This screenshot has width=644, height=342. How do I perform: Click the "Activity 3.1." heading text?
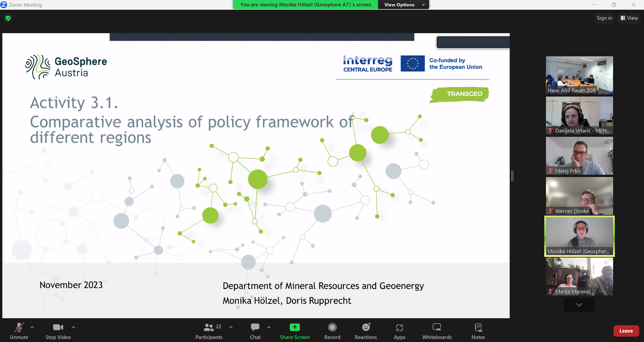(74, 103)
